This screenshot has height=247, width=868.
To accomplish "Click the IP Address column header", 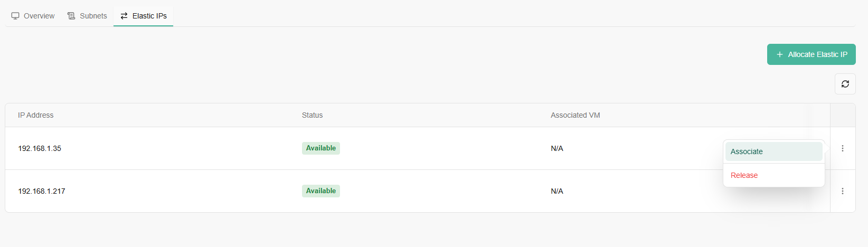I will (x=36, y=115).
